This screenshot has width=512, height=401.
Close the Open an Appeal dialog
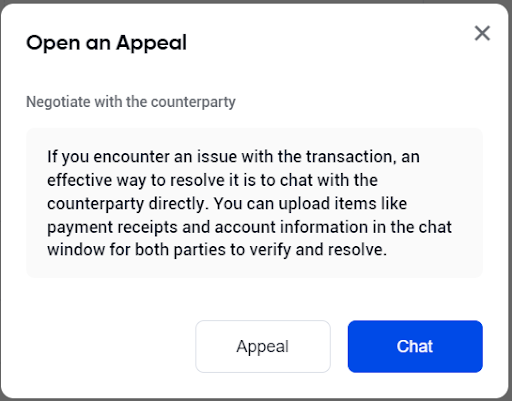(482, 33)
